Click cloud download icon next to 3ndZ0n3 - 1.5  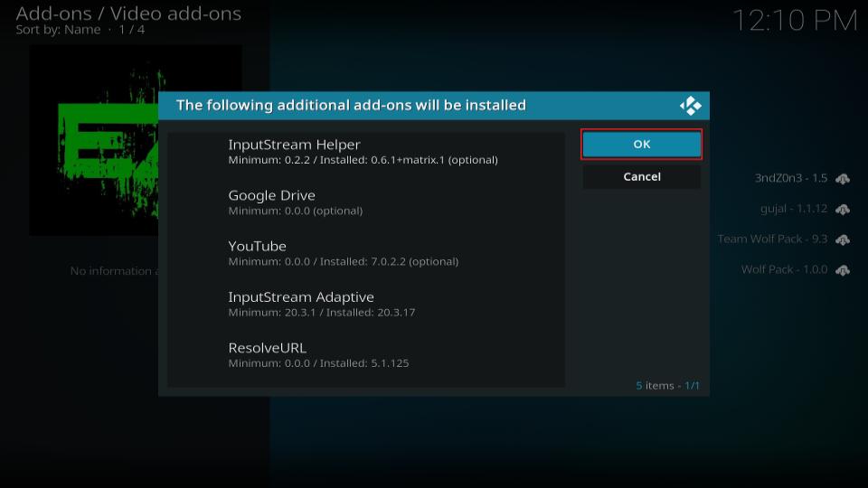tap(843, 179)
